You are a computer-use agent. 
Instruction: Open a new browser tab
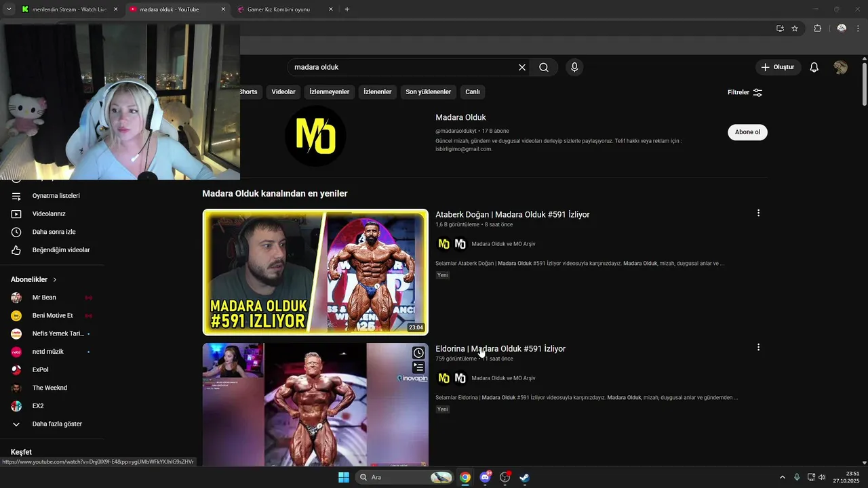point(347,9)
